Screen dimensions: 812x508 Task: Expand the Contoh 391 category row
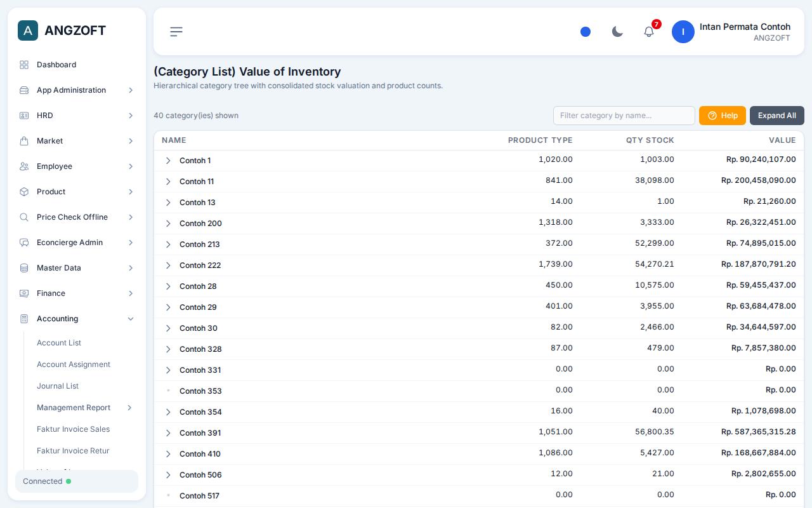[168, 433]
